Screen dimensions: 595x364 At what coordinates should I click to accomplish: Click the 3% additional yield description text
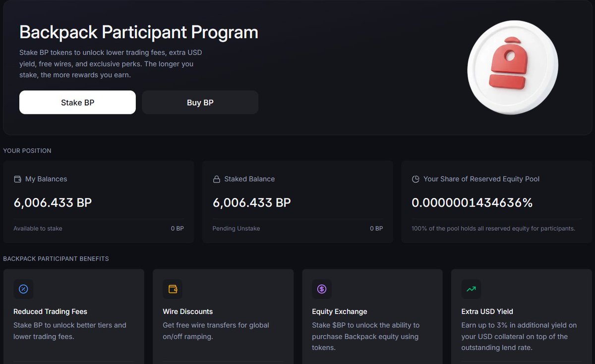[x=519, y=336]
